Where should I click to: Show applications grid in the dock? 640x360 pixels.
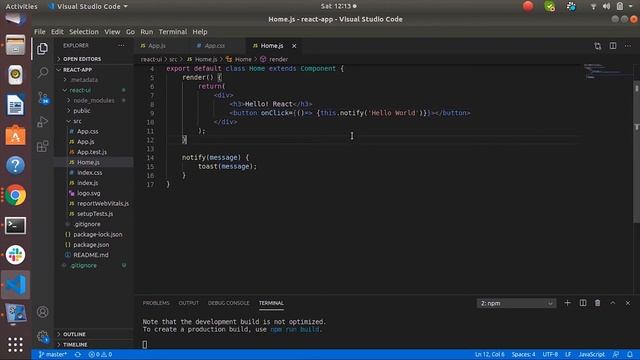[x=16, y=344]
